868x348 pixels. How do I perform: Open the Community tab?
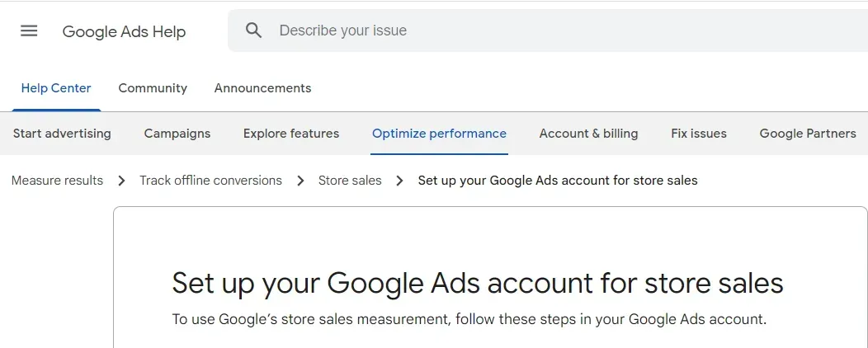tap(153, 88)
